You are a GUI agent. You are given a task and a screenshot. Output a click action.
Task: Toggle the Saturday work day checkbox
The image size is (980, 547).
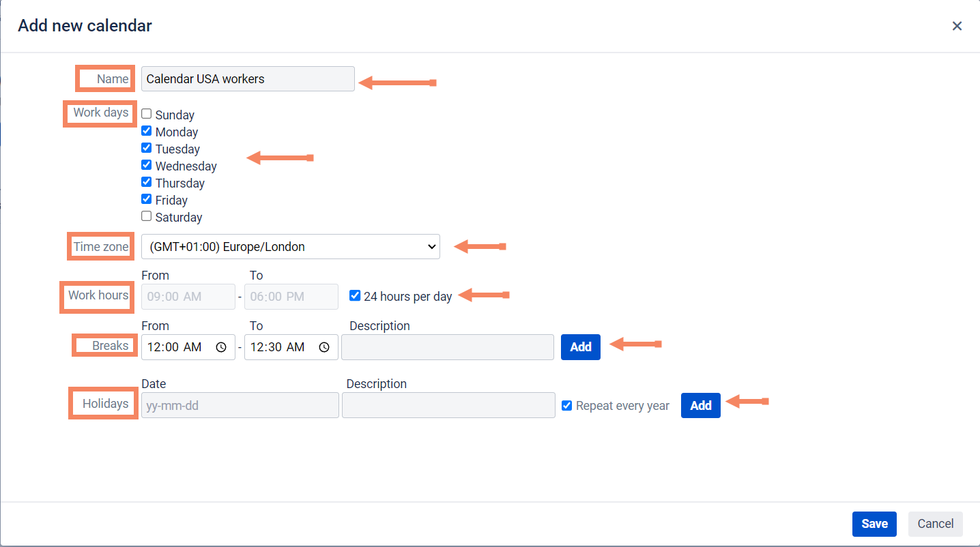click(147, 216)
